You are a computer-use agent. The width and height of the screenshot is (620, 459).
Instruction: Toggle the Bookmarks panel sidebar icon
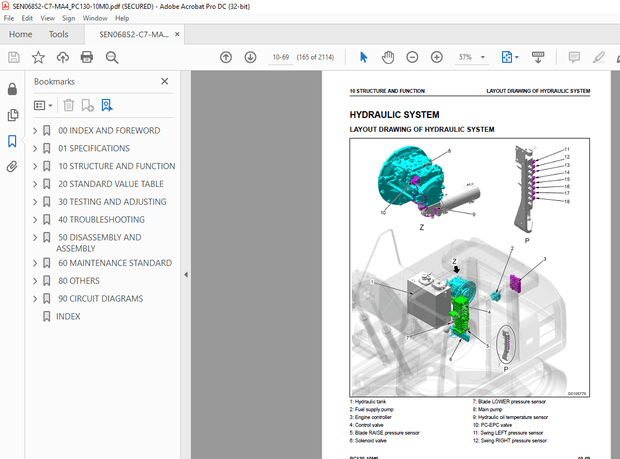coord(12,141)
